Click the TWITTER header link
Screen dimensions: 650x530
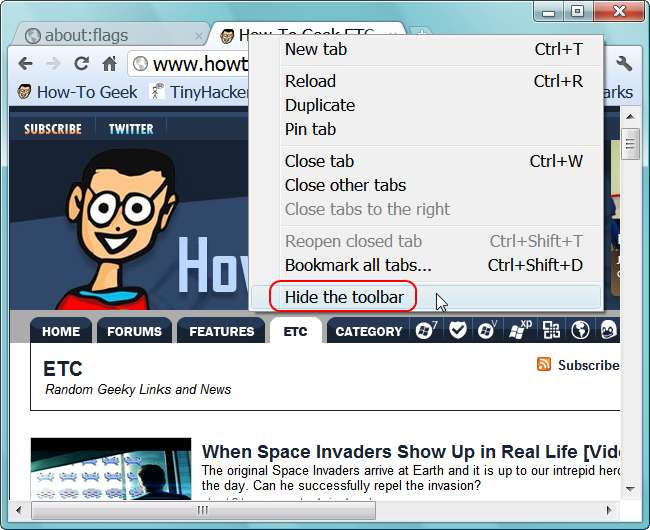131,129
